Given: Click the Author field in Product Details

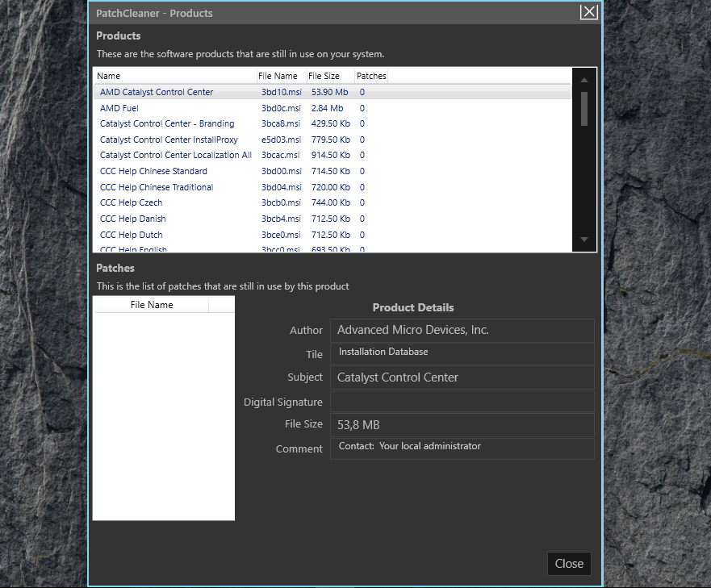Looking at the screenshot, I should [x=462, y=330].
